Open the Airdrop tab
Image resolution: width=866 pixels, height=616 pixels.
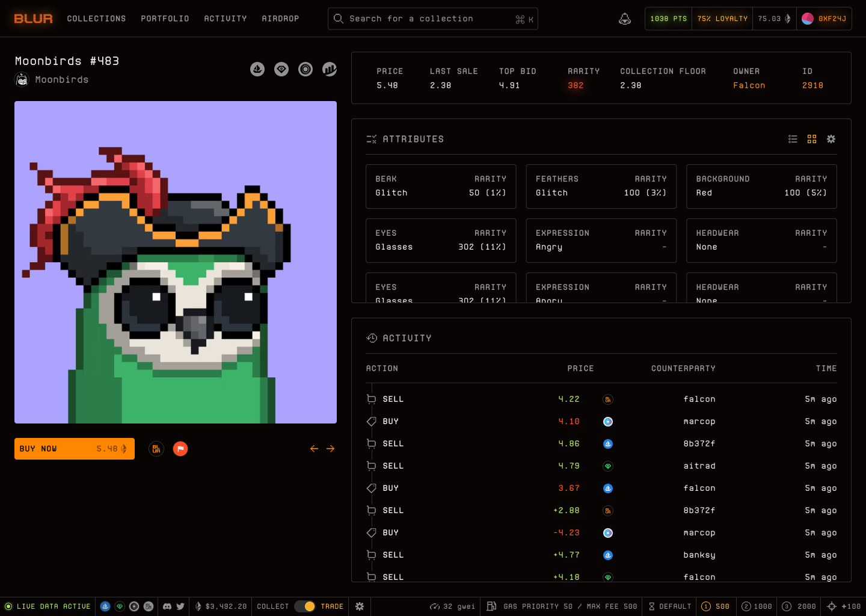(280, 19)
